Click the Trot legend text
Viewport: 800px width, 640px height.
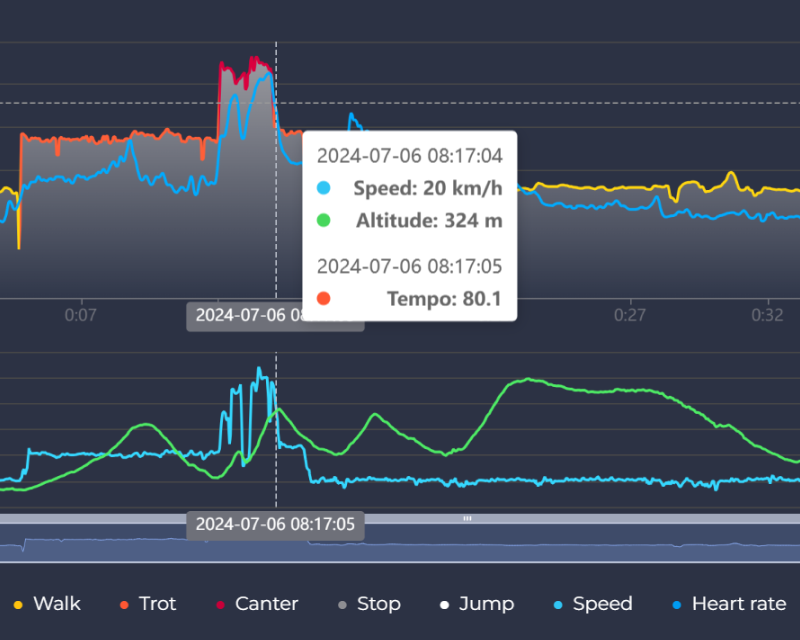click(158, 604)
